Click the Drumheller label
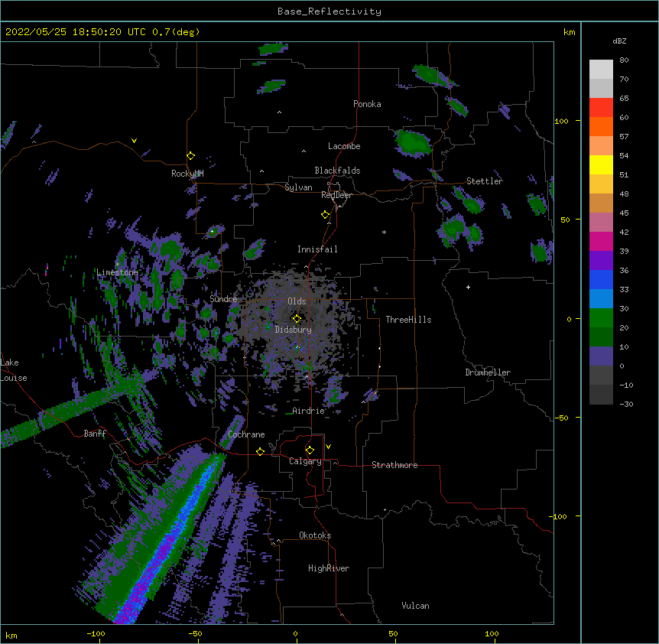 (488, 372)
